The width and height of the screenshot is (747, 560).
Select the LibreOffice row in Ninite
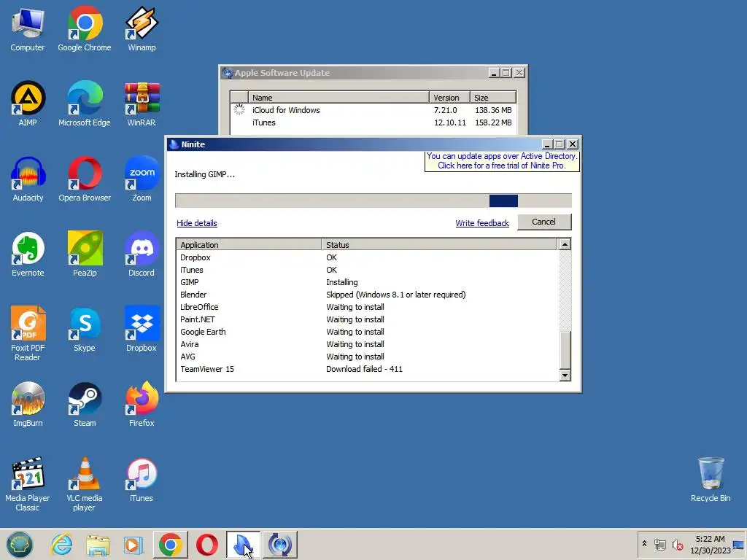pyautogui.click(x=367, y=307)
